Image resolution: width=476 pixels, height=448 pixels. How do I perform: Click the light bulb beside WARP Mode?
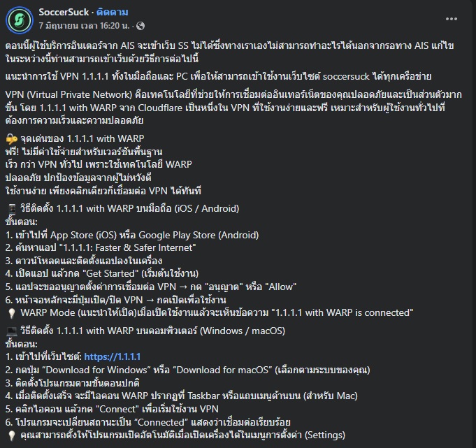pyautogui.click(x=12, y=313)
